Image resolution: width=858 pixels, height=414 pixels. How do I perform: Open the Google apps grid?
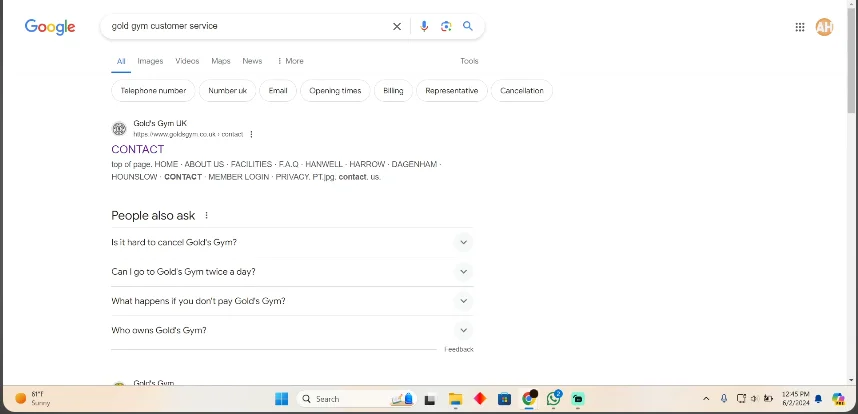[799, 27]
